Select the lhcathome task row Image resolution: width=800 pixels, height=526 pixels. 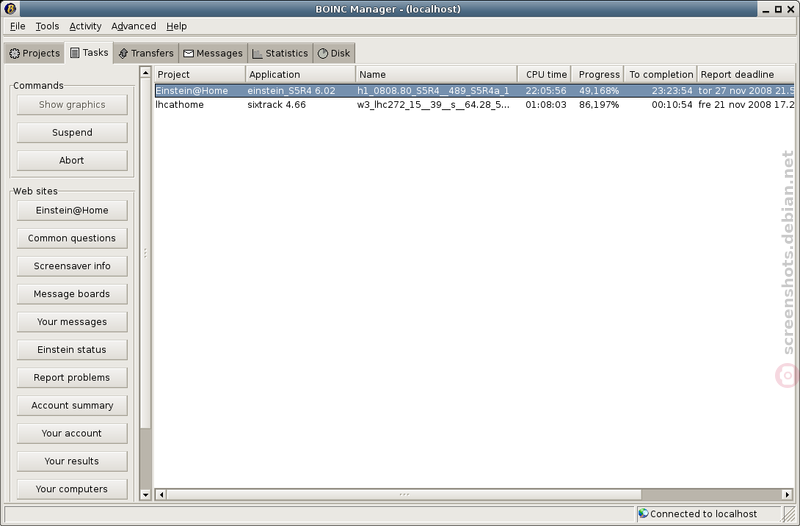coord(474,105)
